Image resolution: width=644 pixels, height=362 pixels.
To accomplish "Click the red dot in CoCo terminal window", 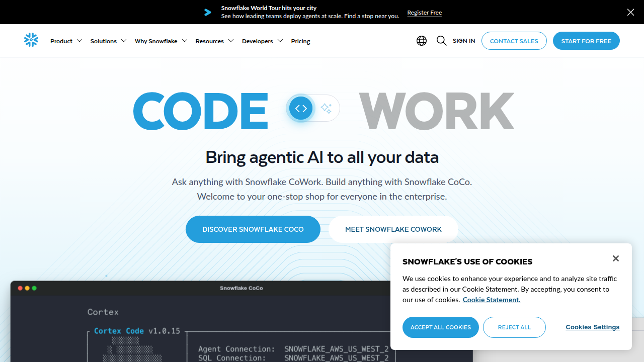I will 20,288.
